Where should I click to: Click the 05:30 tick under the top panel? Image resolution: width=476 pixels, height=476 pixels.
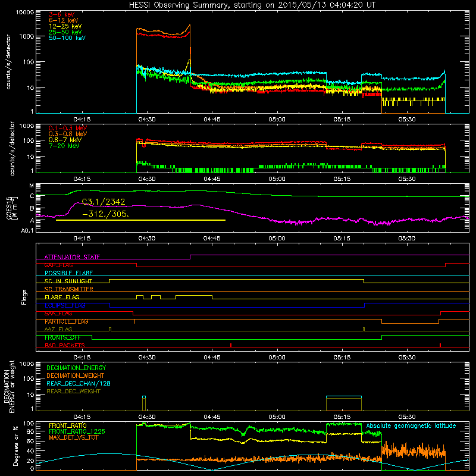coord(407,120)
